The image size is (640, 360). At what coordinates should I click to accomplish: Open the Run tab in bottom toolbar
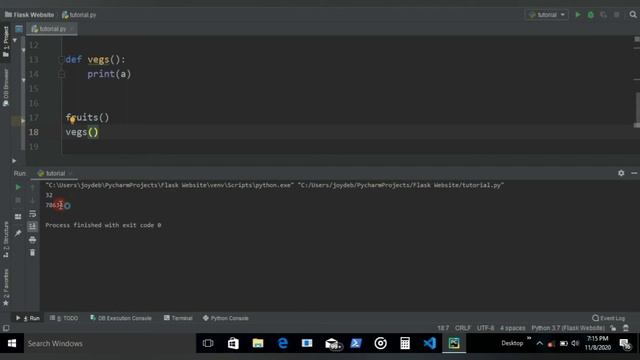coord(28,318)
